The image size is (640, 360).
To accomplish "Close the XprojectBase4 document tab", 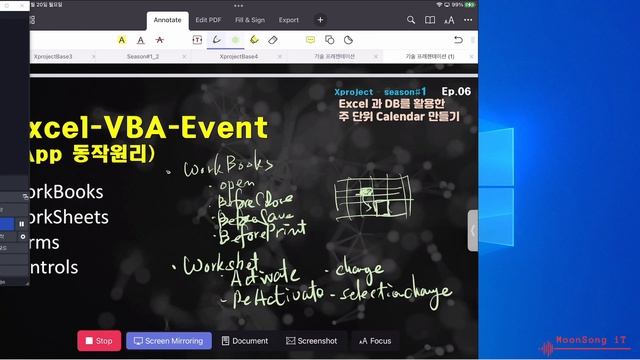I will pos(280,56).
